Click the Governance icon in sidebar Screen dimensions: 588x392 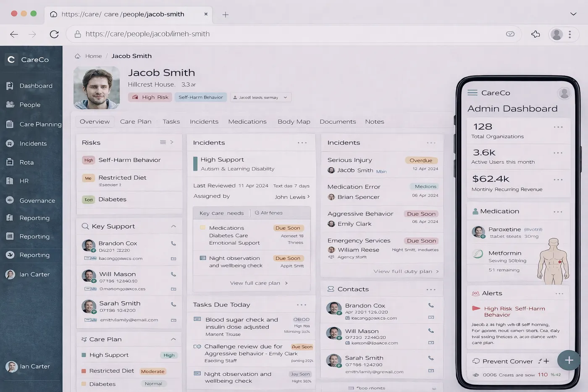point(10,200)
